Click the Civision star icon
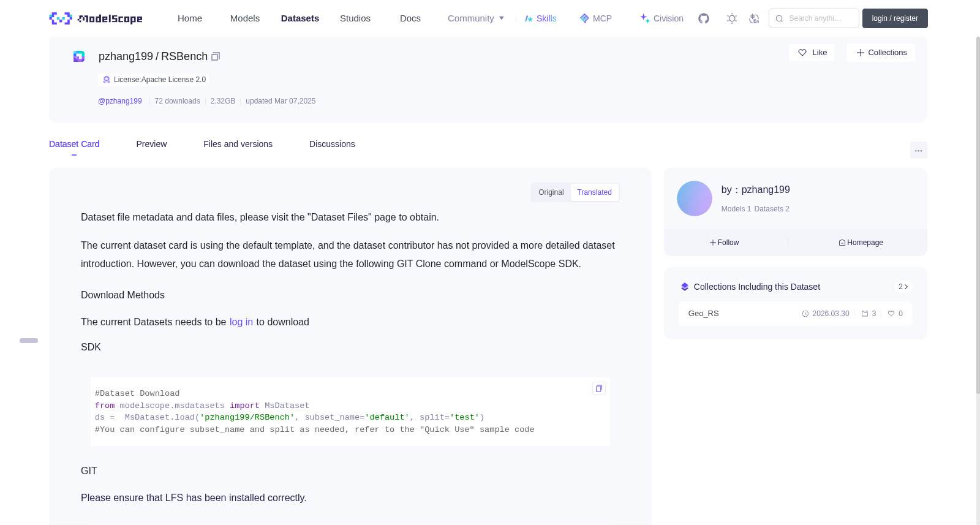Viewport: 980px width, 525px height. pyautogui.click(x=645, y=18)
